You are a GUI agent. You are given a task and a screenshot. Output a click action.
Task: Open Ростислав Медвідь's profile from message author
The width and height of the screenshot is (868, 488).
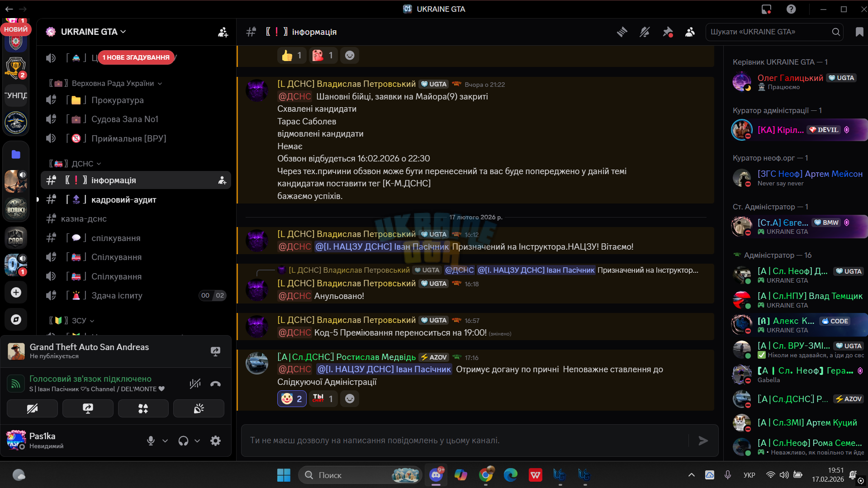[x=346, y=357]
